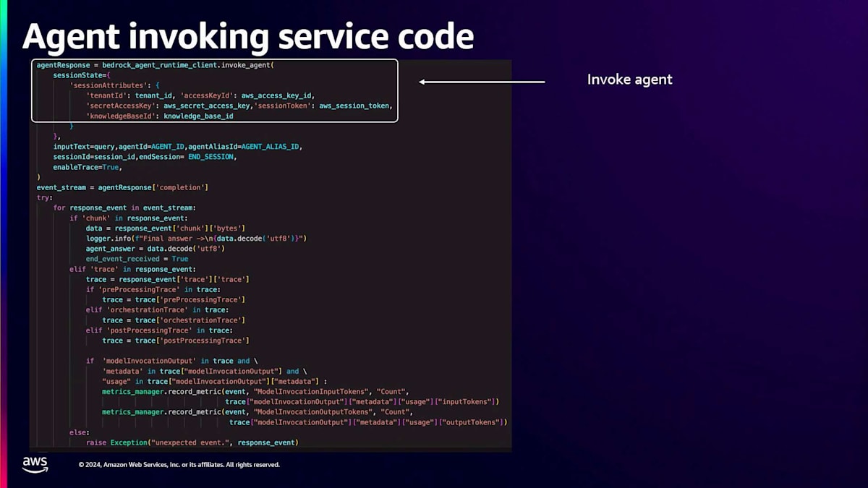
Task: Click the logger.info "Final answer" line
Action: pyautogui.click(x=197, y=238)
